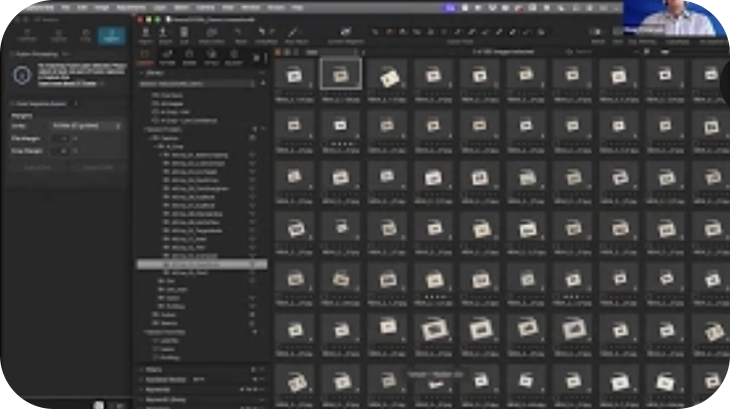Open the catalog selection dropdown in Library

[197, 83]
